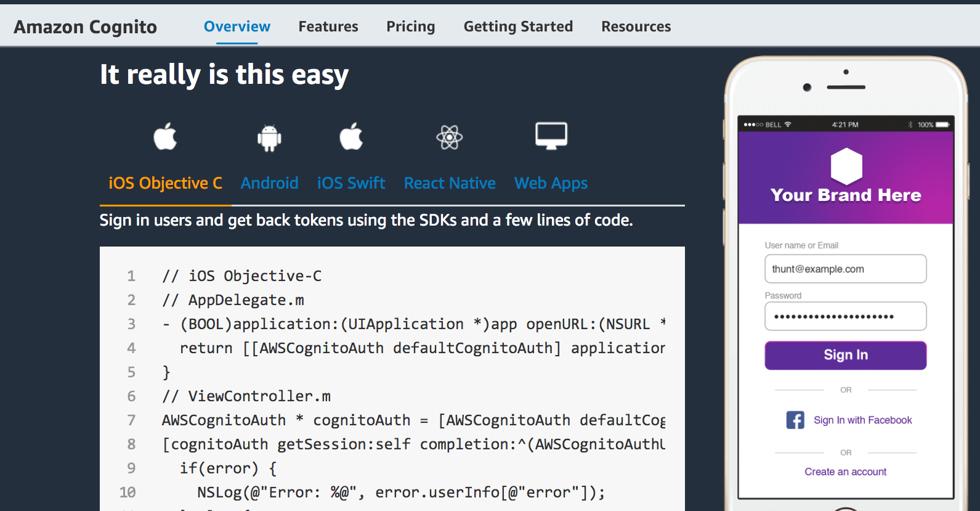
Task: Click code line starting "[cognitoAuth getSession:self"
Action: click(x=413, y=444)
